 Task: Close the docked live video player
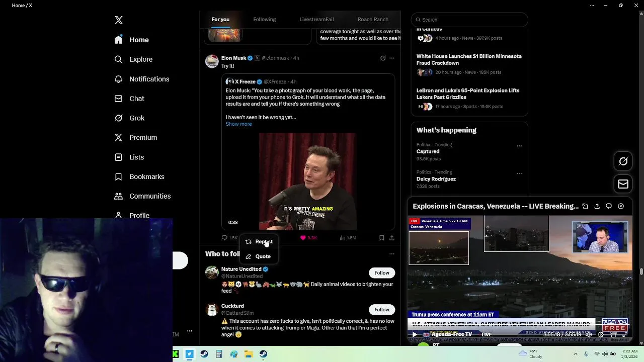(x=621, y=206)
